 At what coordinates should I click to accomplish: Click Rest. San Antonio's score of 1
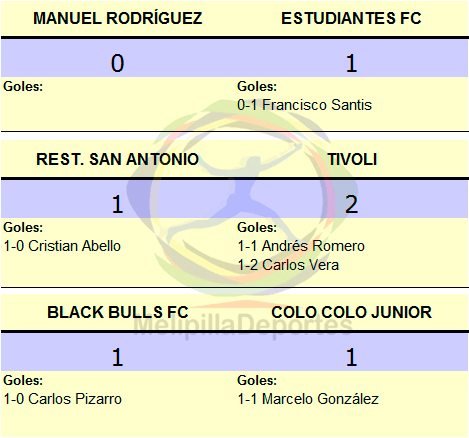(x=117, y=204)
